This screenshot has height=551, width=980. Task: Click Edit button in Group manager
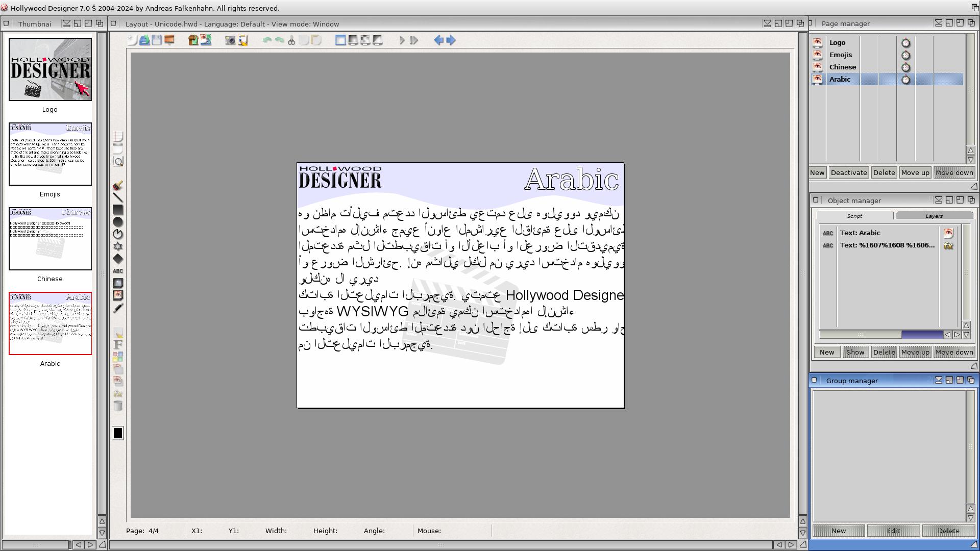point(893,531)
